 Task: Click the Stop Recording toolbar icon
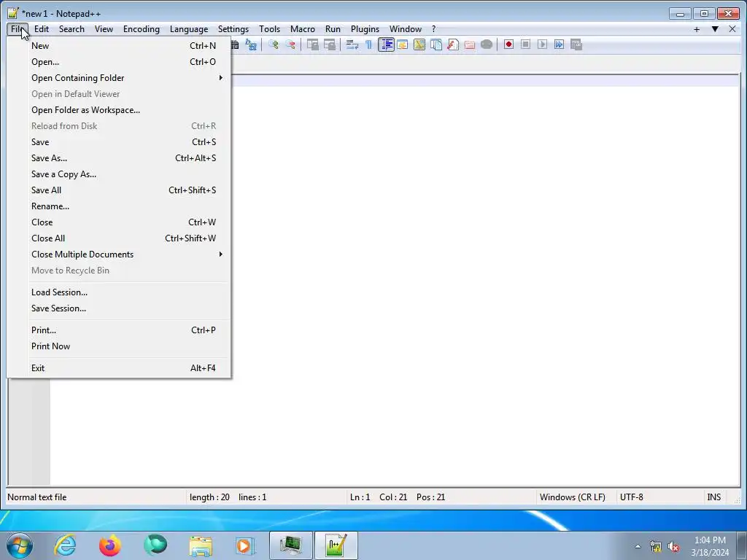pyautogui.click(x=525, y=44)
